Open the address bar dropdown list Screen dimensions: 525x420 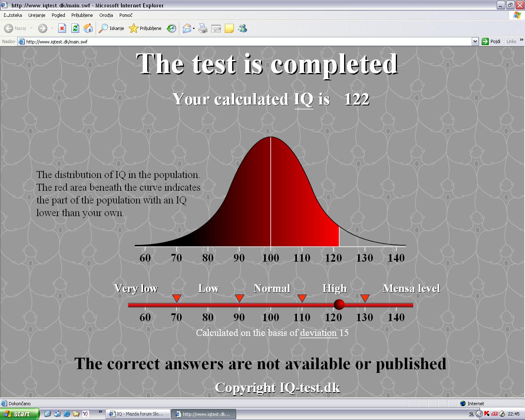[475, 41]
